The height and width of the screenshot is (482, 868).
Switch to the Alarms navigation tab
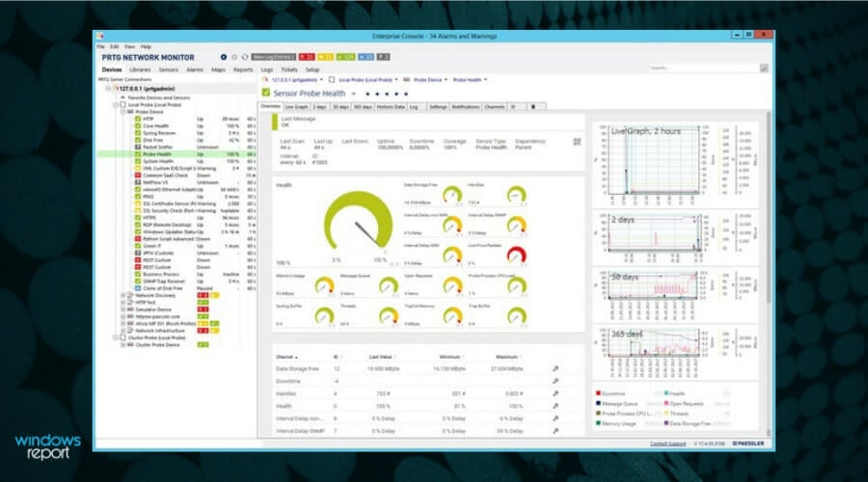(194, 69)
